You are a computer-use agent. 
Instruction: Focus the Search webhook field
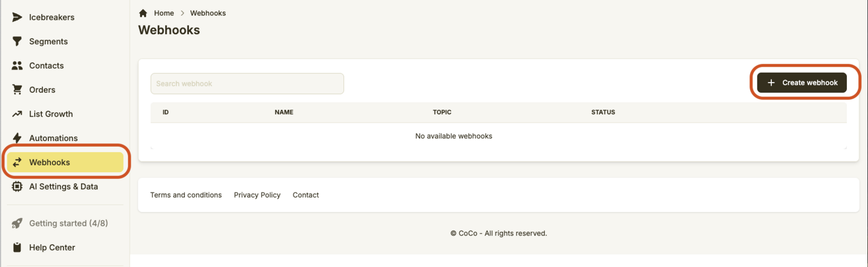pyautogui.click(x=247, y=84)
